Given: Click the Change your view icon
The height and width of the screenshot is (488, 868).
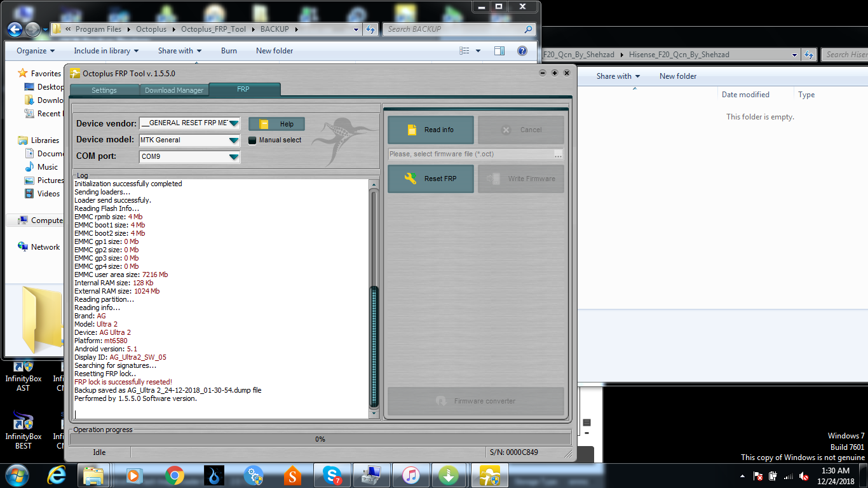Looking at the screenshot, I should 465,51.
